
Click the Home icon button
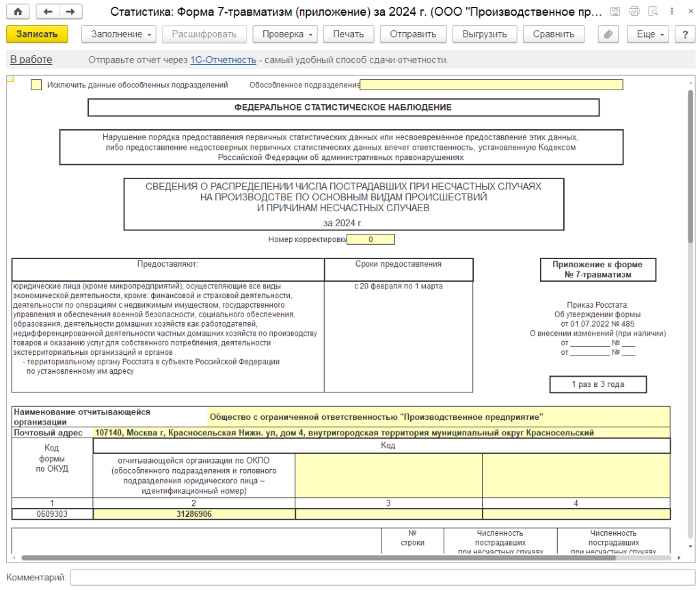click(18, 12)
